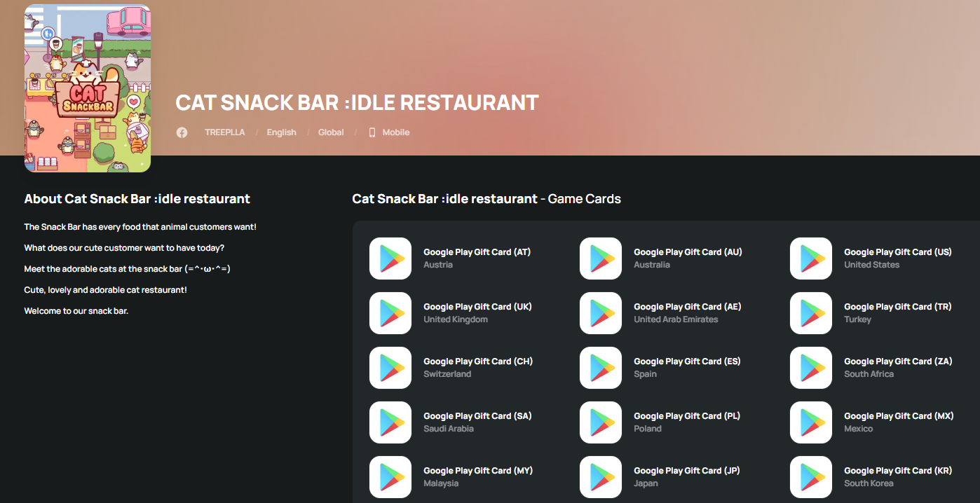This screenshot has height=503, width=980.
Task: Click the Google Play icon for Saudi Arabia
Action: tap(390, 422)
